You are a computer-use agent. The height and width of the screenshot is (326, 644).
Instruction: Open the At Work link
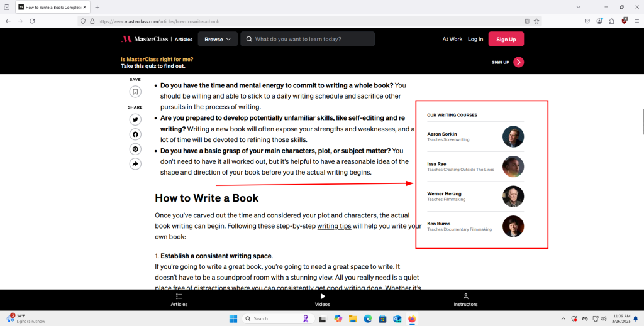(452, 39)
